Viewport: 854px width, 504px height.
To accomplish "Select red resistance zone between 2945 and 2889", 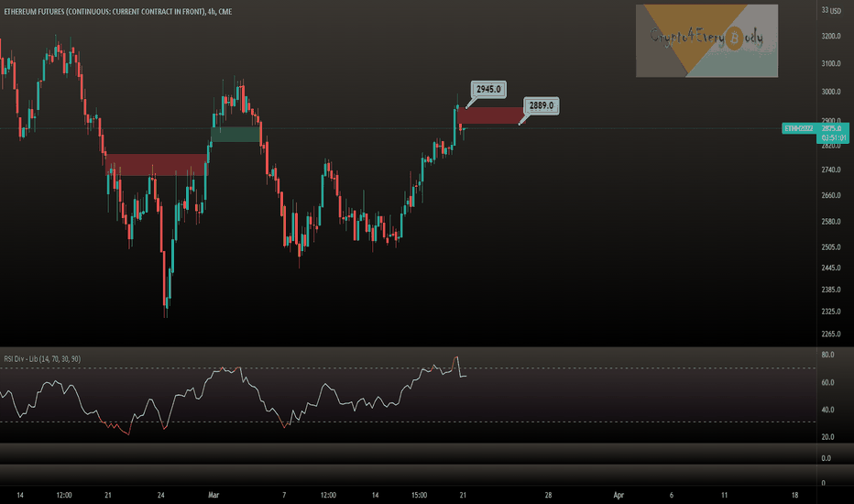I will (489, 115).
